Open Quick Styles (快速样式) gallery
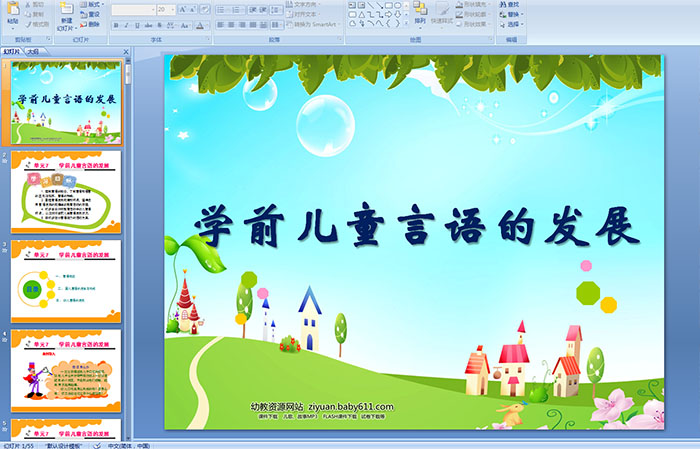 442,13
